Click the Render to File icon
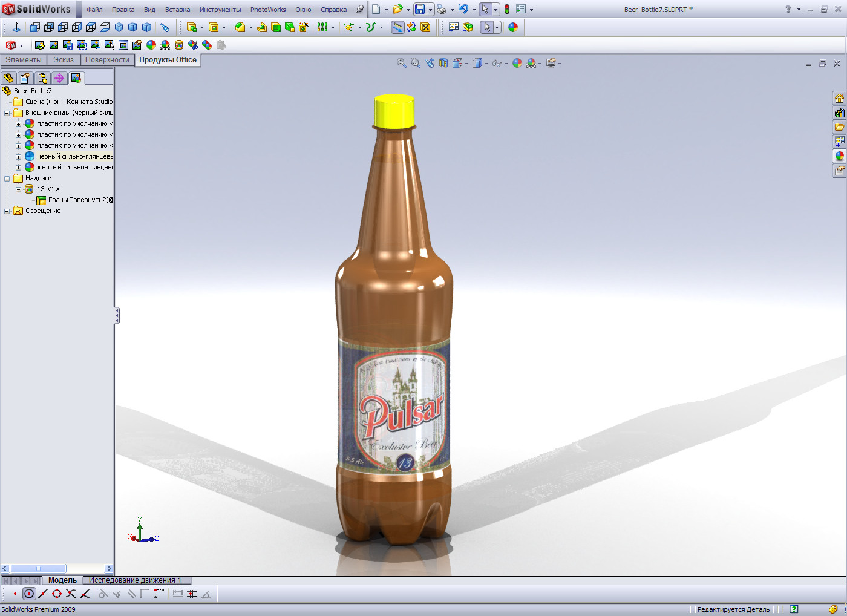Image resolution: width=847 pixels, height=616 pixels. click(67, 45)
